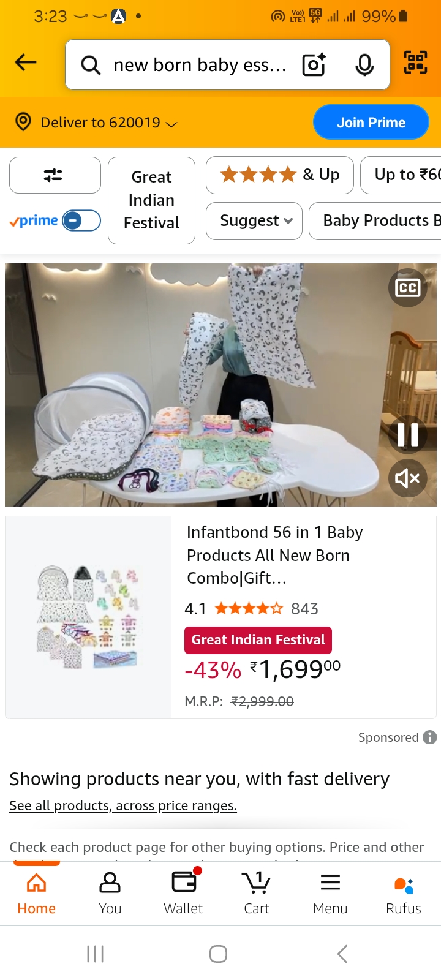Toggle the Prime filter switch
Screen dimensions: 441x980
tap(81, 221)
